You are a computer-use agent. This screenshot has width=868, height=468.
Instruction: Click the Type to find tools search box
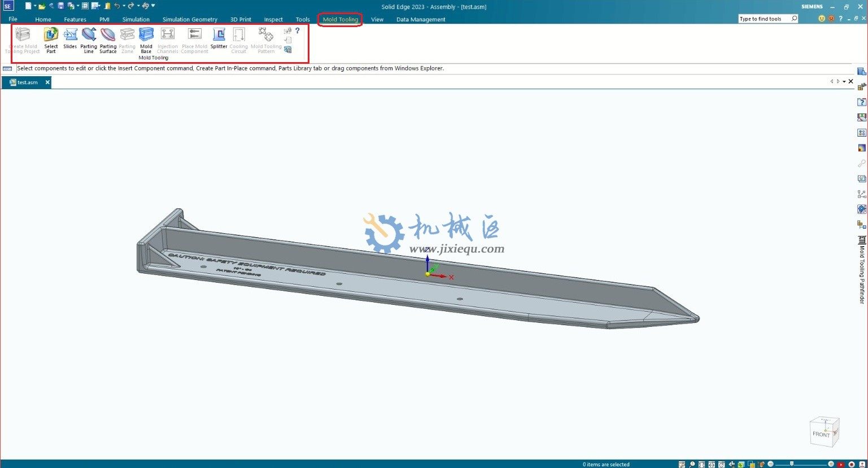click(765, 18)
